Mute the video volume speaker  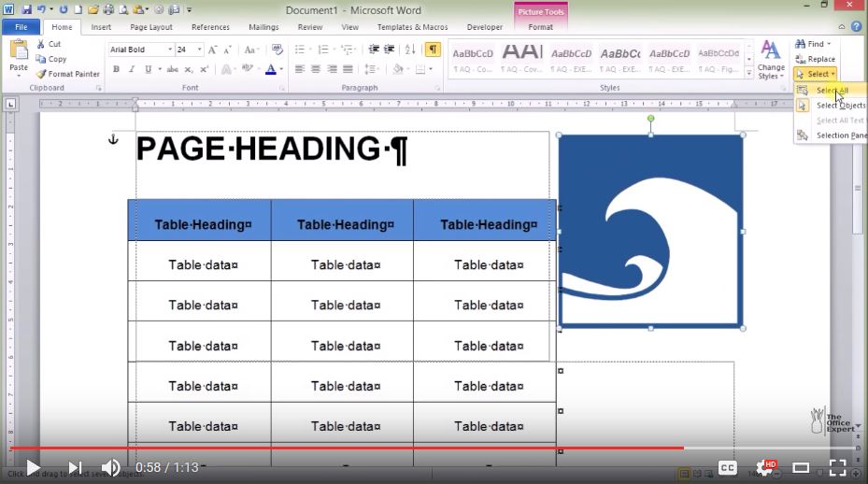point(110,468)
